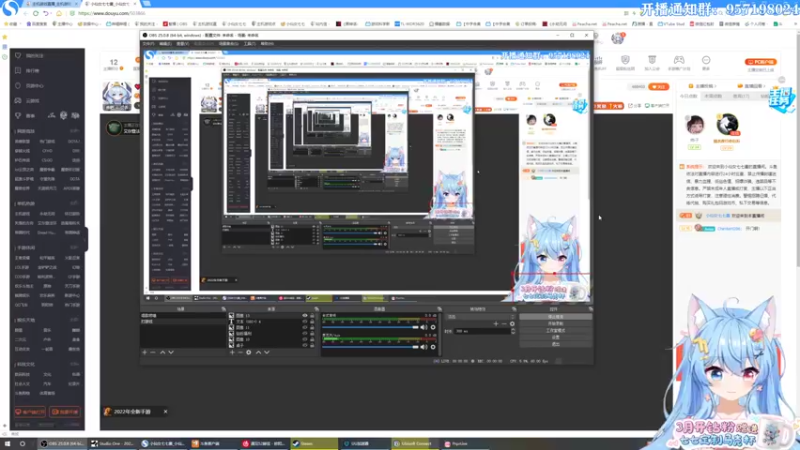Open OBS 编辑(E) menu
This screenshot has width=800, height=450.
[165, 44]
